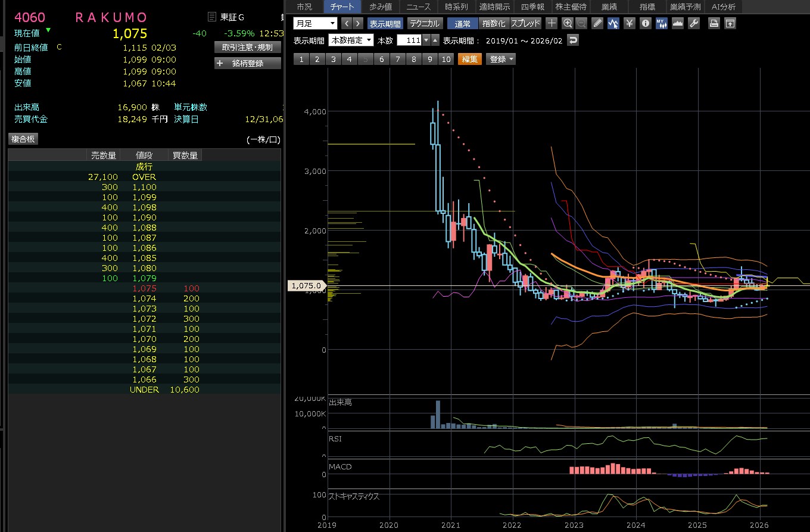This screenshot has height=532, width=810.
Task: Click the crosshair cursor icon
Action: tap(552, 23)
